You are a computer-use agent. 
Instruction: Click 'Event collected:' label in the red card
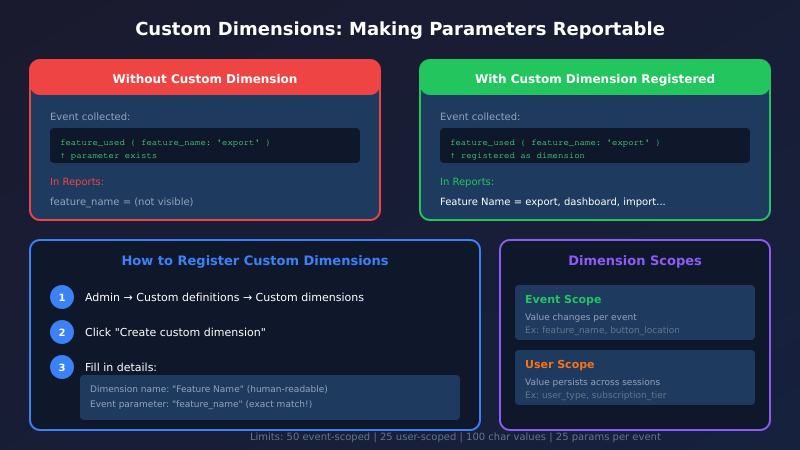click(90, 117)
